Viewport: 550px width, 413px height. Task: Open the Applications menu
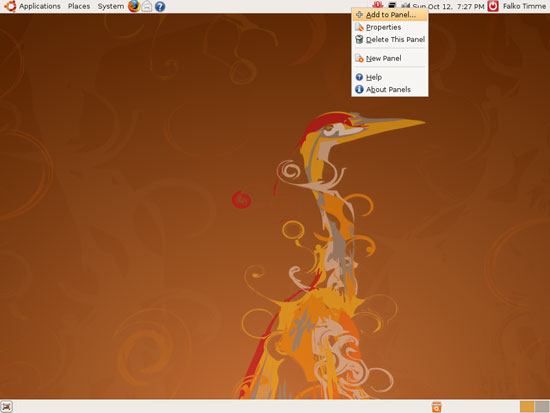pyautogui.click(x=40, y=6)
